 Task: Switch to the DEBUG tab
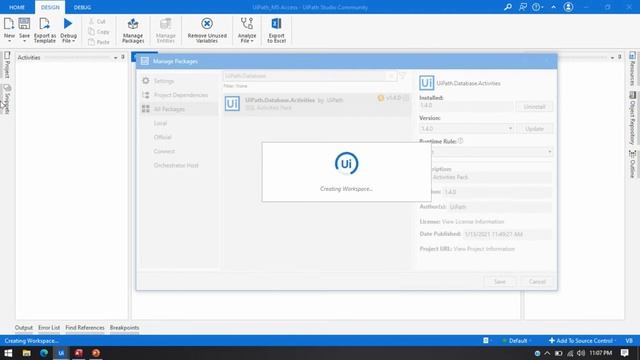pyautogui.click(x=82, y=7)
